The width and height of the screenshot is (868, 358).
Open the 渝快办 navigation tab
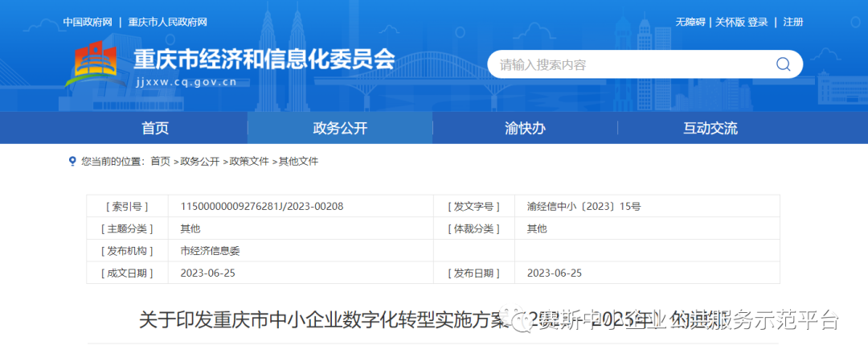coord(525,129)
